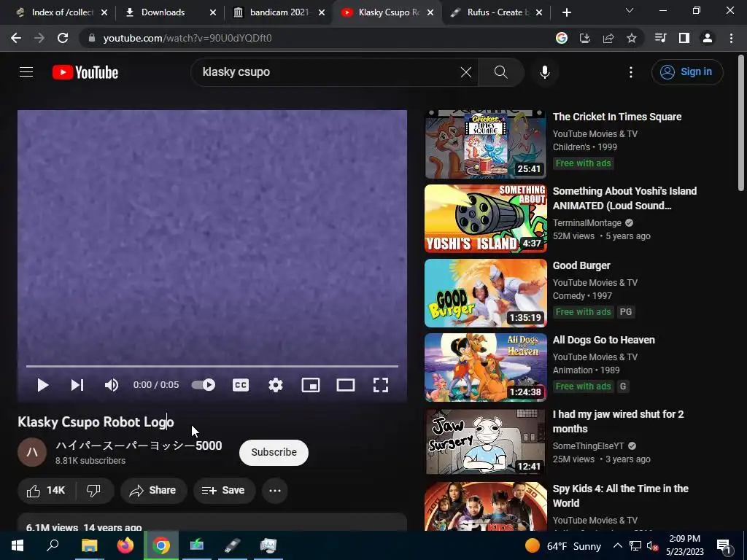Reload the YouTube page
Viewport: 747px width, 560px height.
click(x=63, y=38)
